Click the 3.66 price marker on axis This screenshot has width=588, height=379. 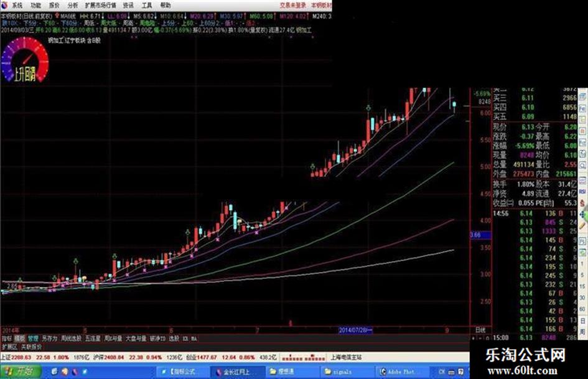point(480,235)
